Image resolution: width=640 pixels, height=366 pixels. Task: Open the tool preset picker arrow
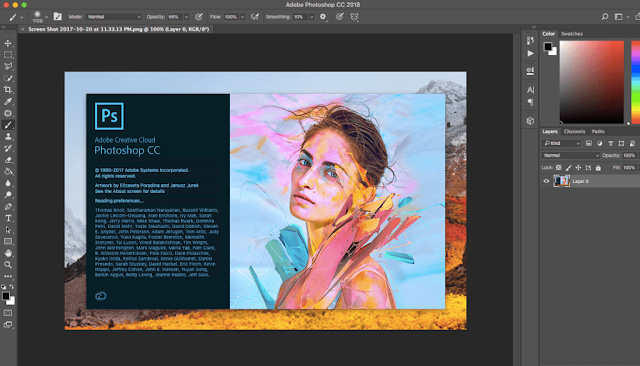click(22, 17)
